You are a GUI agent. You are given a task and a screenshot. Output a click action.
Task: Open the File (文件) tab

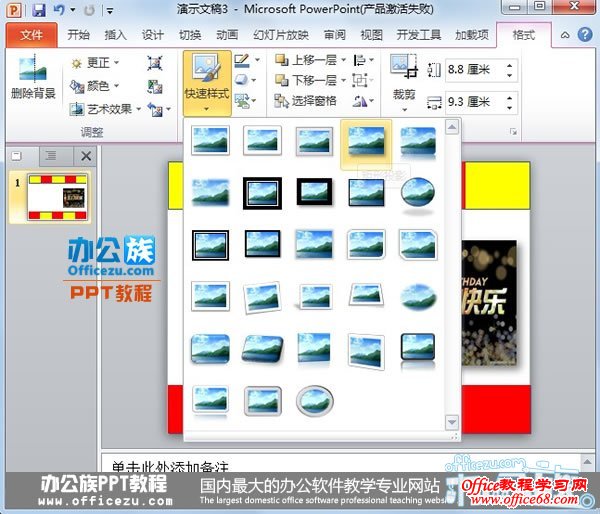click(31, 35)
